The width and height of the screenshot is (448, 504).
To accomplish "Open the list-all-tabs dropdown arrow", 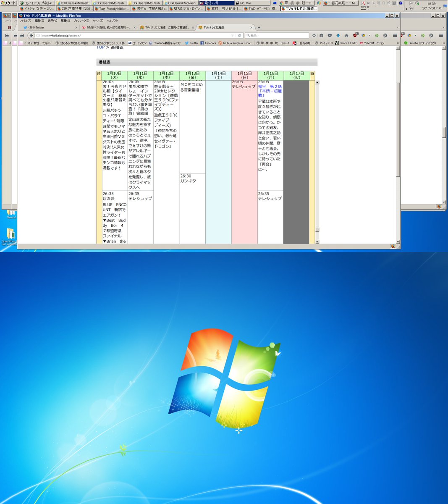I will point(398,27).
